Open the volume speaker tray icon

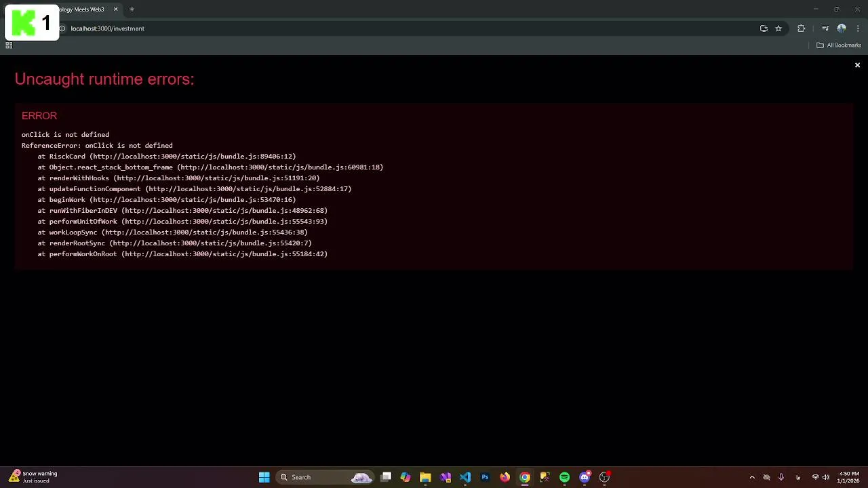tap(825, 477)
